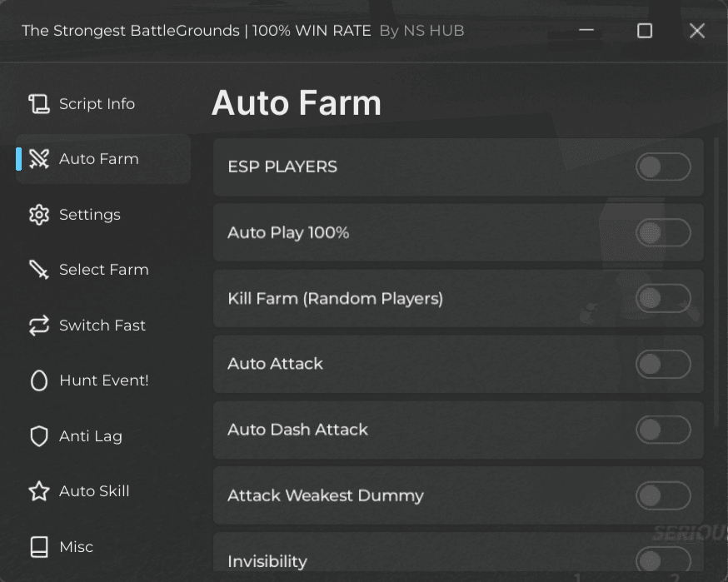Screen dimensions: 728x582
Task: Click the Anti Lag shield icon
Action: (39, 436)
